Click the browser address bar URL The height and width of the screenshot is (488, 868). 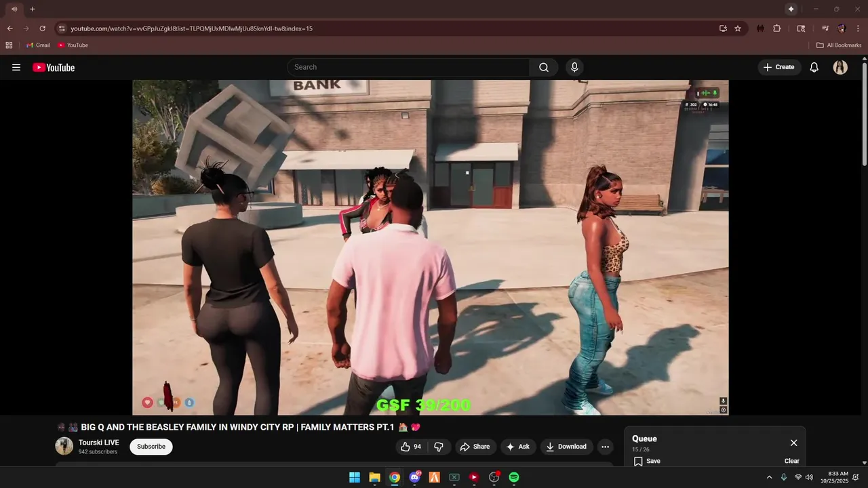click(x=191, y=28)
